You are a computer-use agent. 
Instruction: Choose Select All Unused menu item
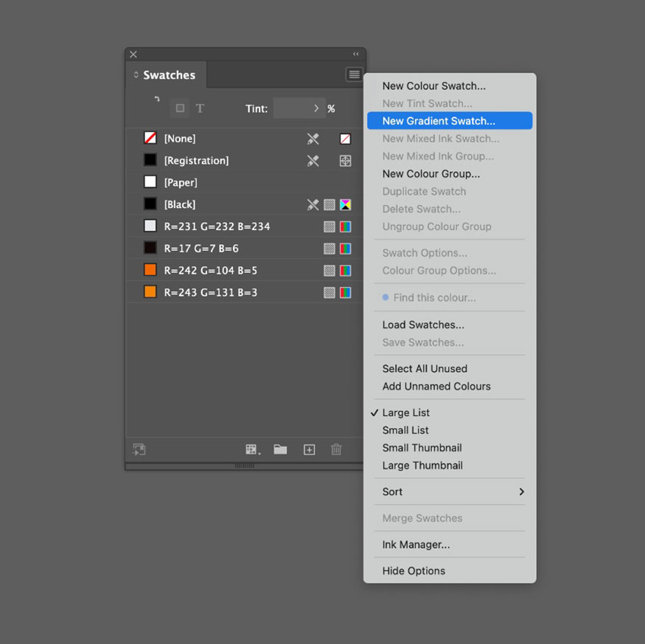tap(450, 369)
